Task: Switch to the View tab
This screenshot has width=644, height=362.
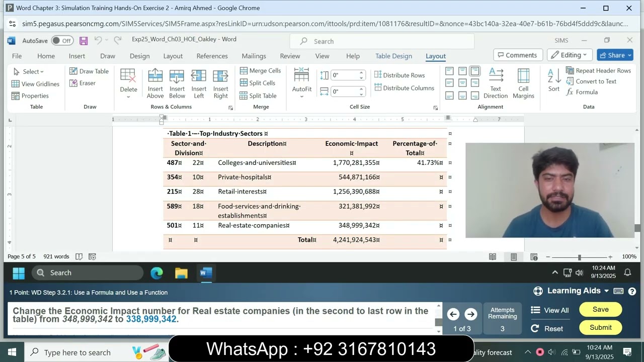Action: [x=322, y=56]
